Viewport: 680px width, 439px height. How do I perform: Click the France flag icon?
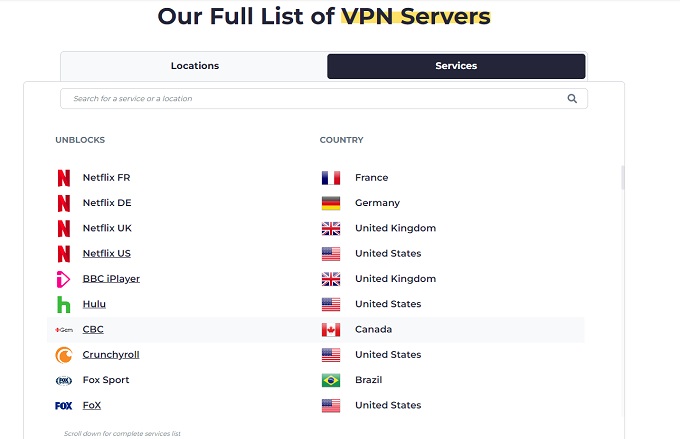coord(331,178)
